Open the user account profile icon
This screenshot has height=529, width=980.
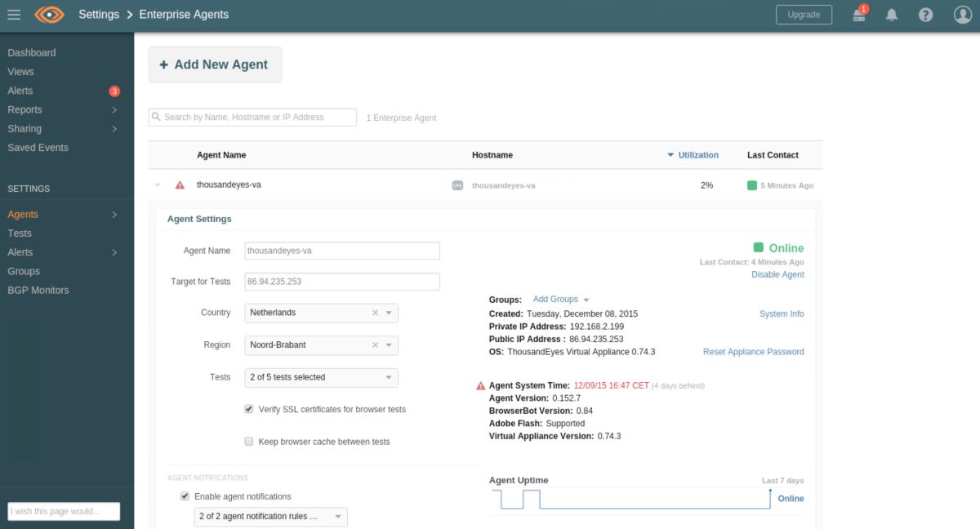click(960, 14)
